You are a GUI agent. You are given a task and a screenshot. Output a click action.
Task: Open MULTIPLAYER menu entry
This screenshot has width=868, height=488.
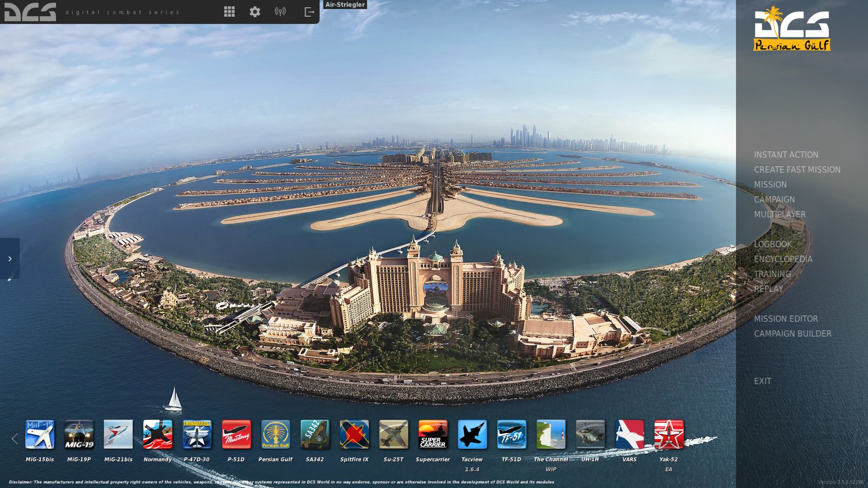click(x=779, y=214)
